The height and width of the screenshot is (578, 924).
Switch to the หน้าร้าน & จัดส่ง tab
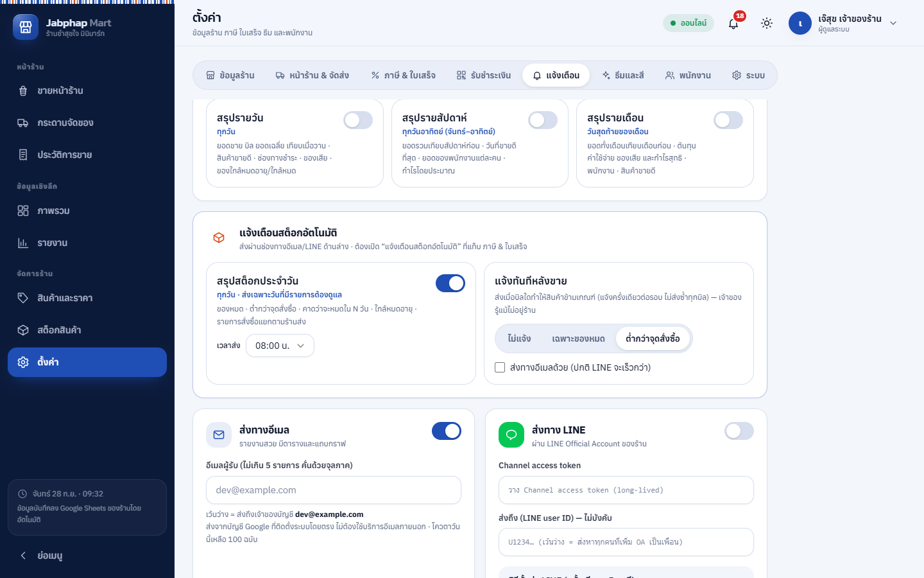tap(312, 75)
